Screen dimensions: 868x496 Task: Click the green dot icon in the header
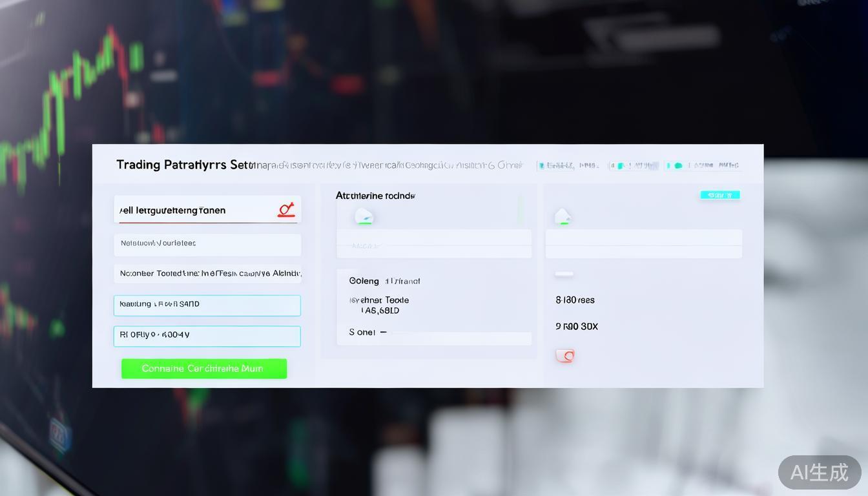pos(677,166)
